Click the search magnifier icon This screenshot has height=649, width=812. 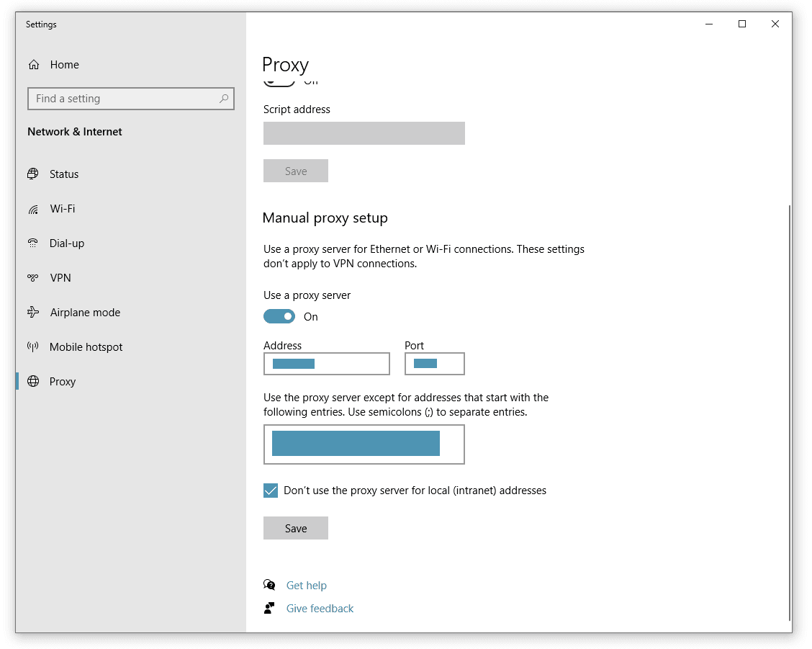click(224, 99)
